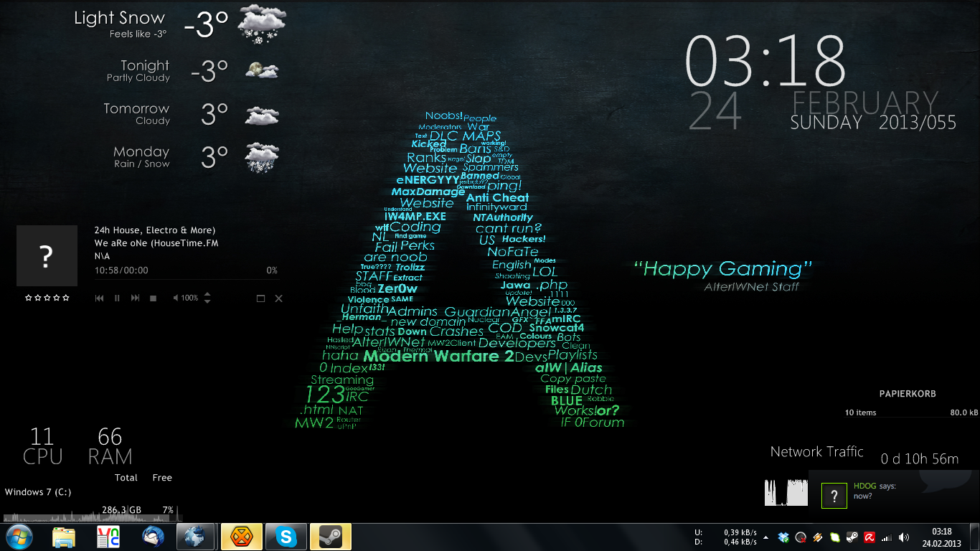Switch to the Steam taskbar window

coord(330,537)
